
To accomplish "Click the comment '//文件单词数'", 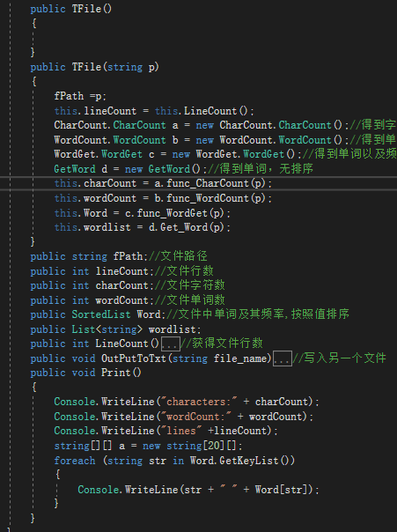I will tap(190, 300).
